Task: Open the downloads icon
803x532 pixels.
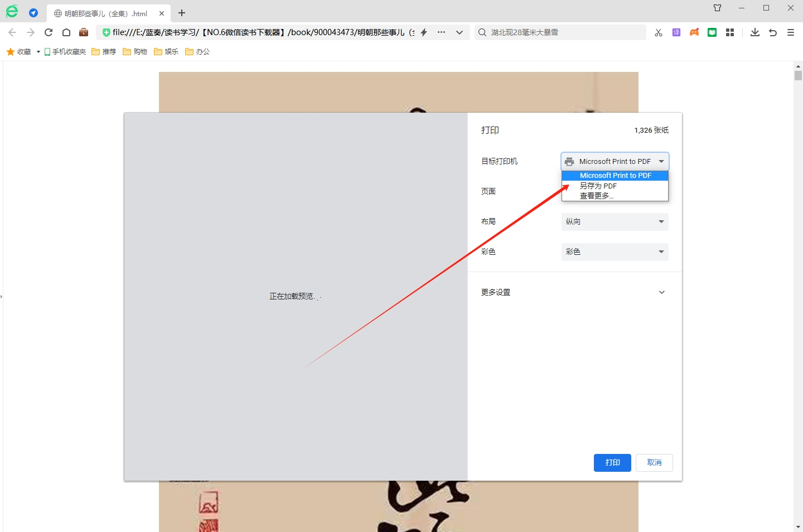Action: [755, 32]
